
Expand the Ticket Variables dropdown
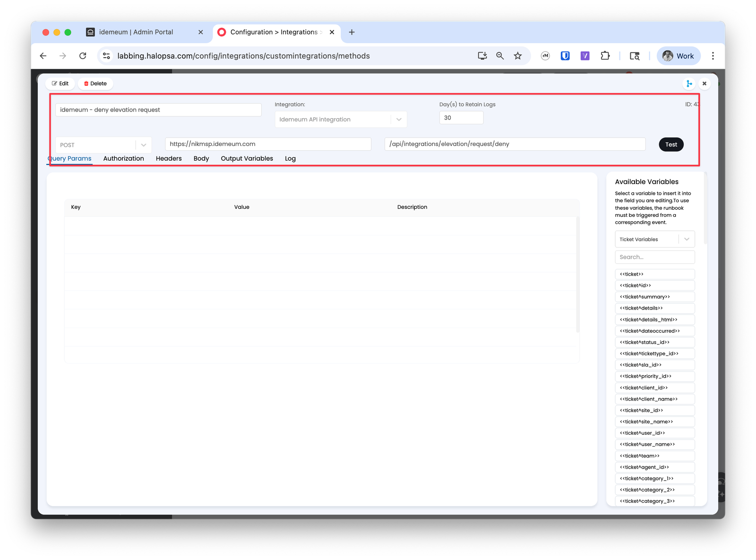(655, 240)
